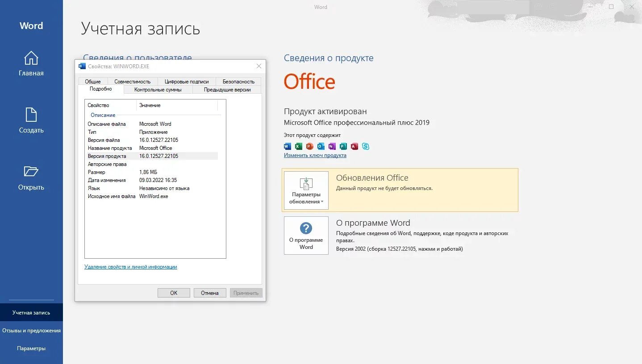Switch to the Цифровые подписи tab
Viewport: 642px width, 364px height.
[x=187, y=82]
